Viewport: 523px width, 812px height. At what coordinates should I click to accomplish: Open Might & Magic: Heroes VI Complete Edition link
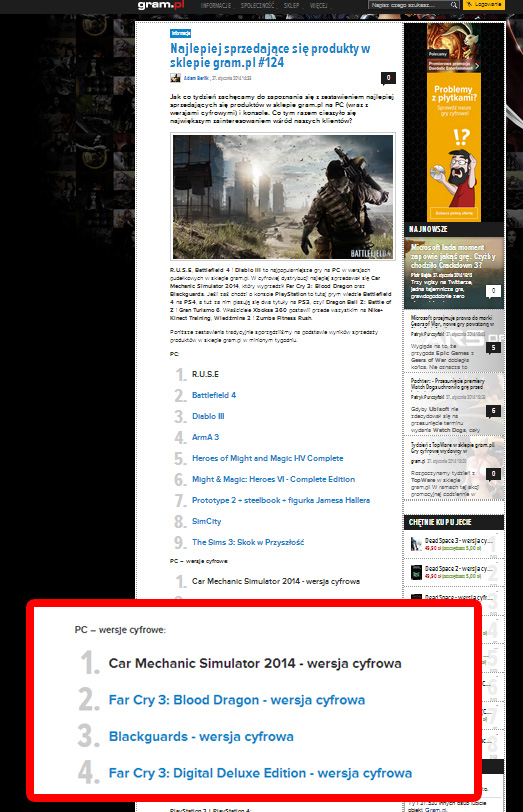273,480
